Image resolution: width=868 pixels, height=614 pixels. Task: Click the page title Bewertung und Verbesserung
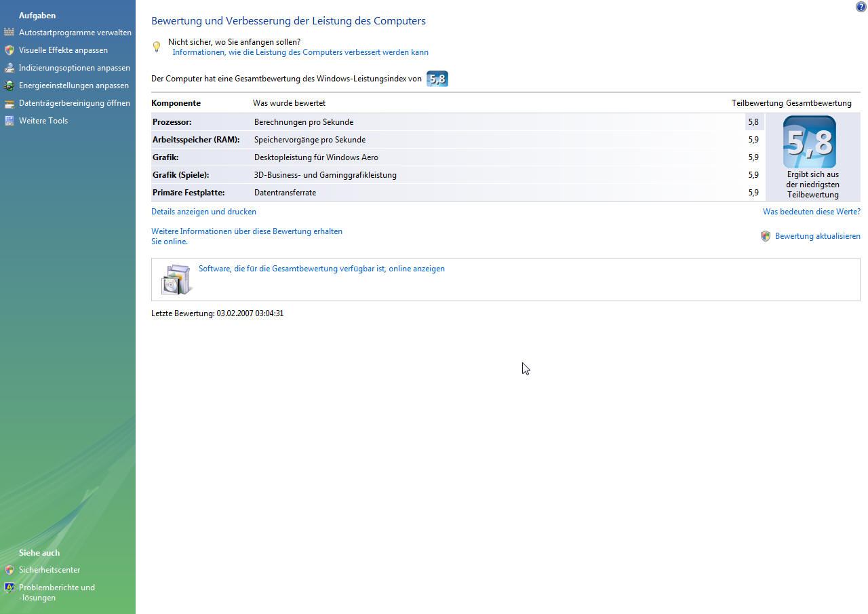(288, 21)
